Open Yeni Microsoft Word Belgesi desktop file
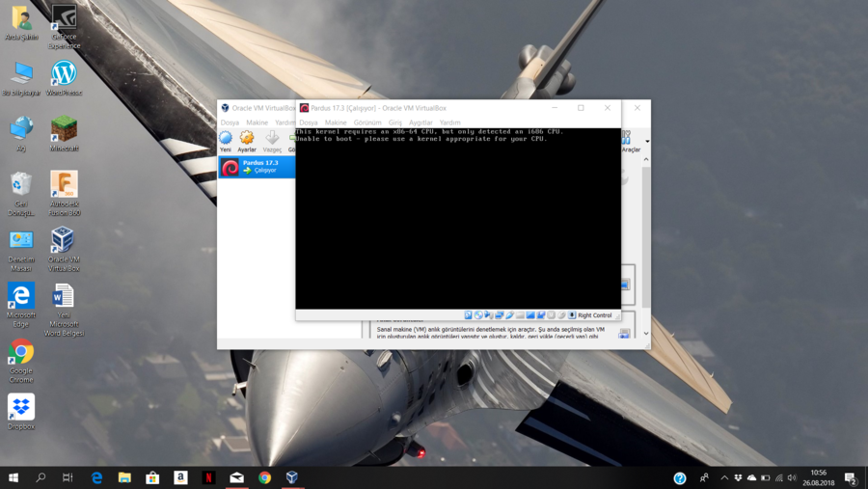 click(64, 310)
